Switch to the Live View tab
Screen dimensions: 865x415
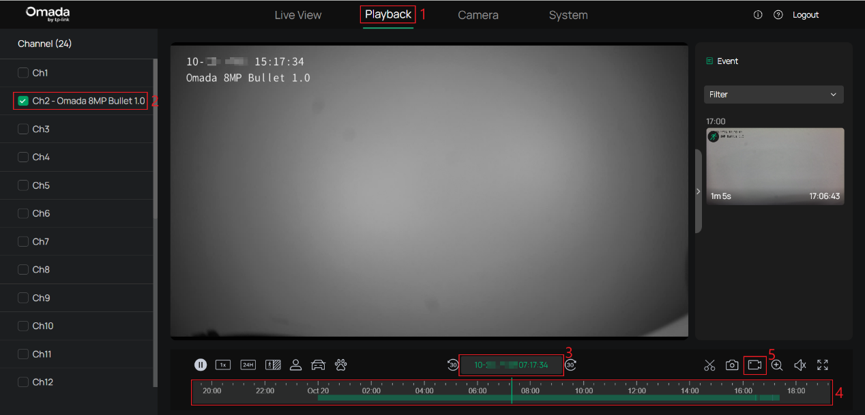coord(298,15)
